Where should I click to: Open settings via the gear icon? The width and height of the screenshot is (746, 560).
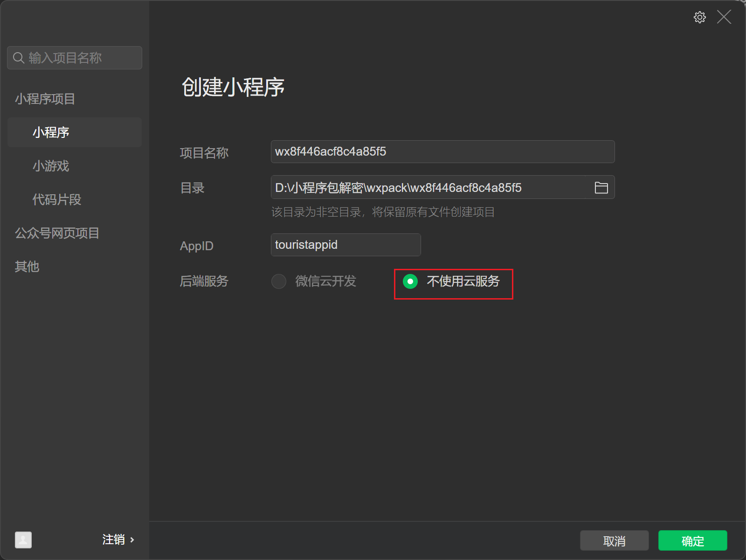point(699,17)
